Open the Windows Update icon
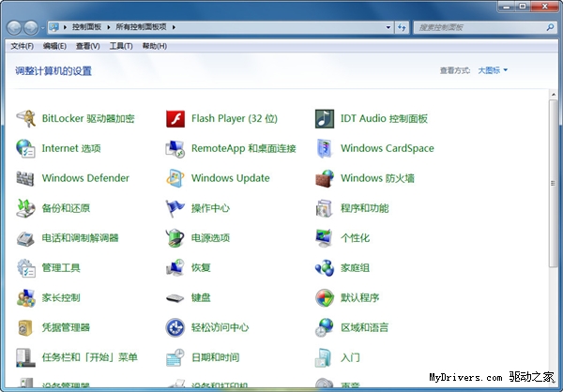563x392 pixels. click(x=175, y=178)
